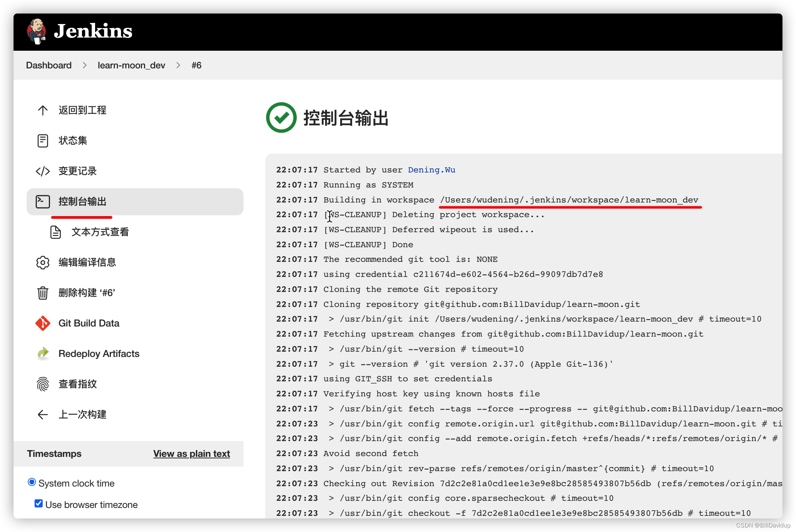Click 'Cloning repository git@github.com:BillDavidup/learn-moon.git' line
Screen dimensions: 796x532
click(482, 304)
